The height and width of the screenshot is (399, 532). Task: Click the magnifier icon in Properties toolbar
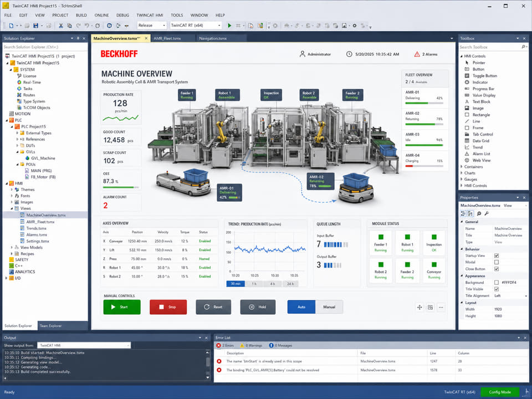[x=479, y=213]
